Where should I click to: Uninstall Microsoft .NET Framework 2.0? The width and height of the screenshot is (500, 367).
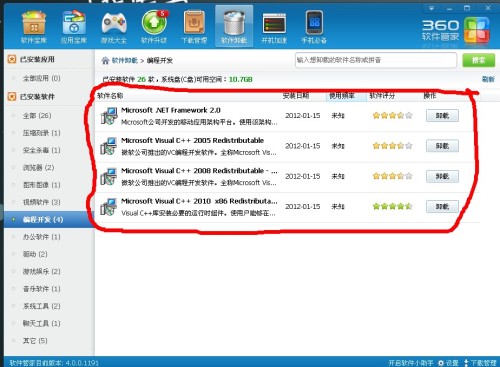pyautogui.click(x=442, y=116)
